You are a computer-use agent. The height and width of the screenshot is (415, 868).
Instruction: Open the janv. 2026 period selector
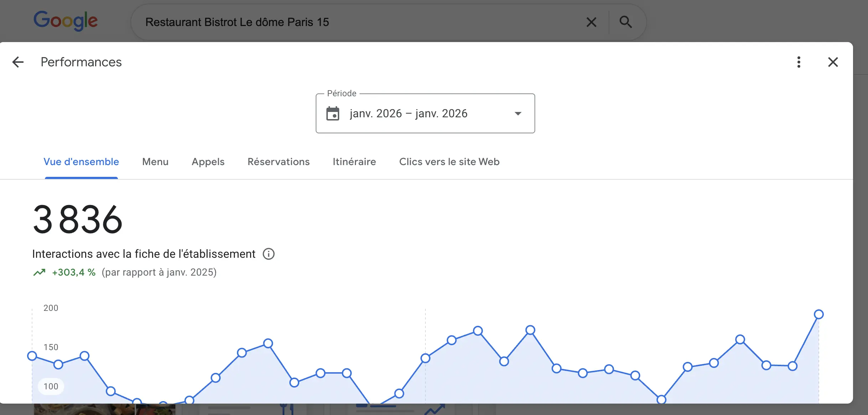pos(408,114)
